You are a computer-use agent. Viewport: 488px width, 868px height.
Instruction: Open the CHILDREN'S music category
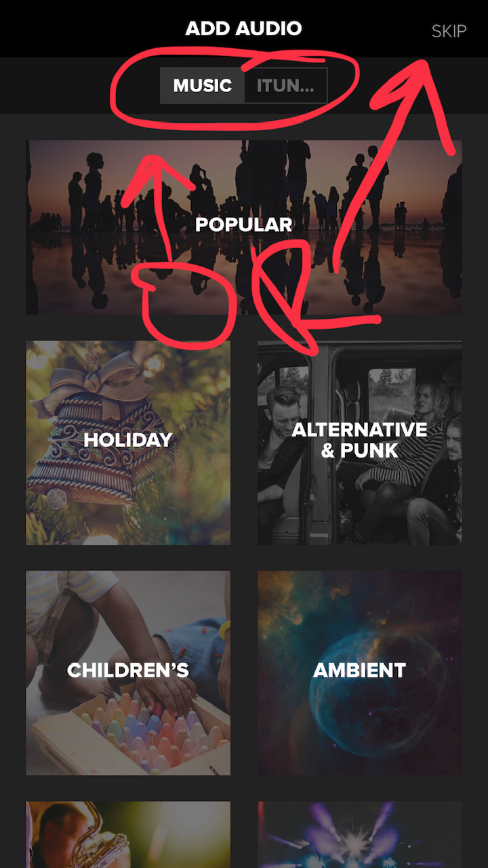click(128, 673)
